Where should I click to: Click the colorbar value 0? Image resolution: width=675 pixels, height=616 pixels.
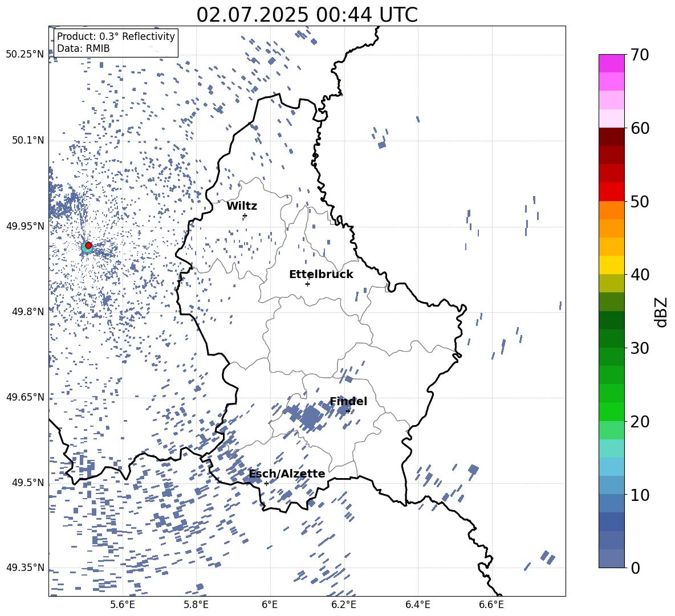pyautogui.click(x=635, y=568)
